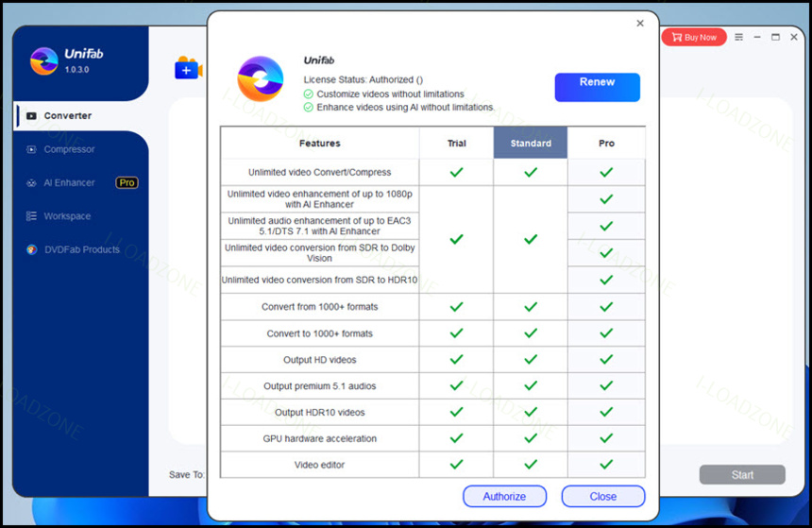Select the Pro column header
The image size is (812, 528).
[x=606, y=143]
